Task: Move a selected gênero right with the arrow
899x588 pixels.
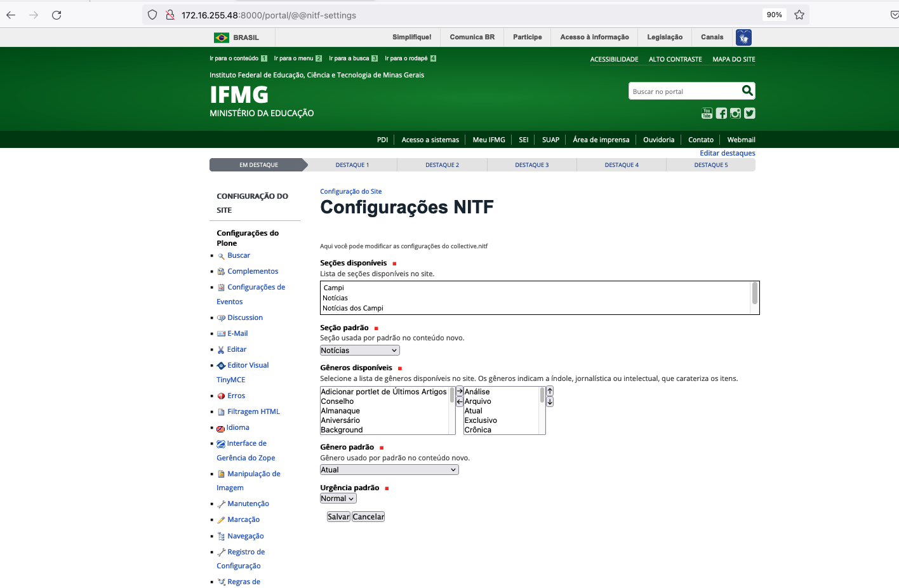Action: click(458, 391)
